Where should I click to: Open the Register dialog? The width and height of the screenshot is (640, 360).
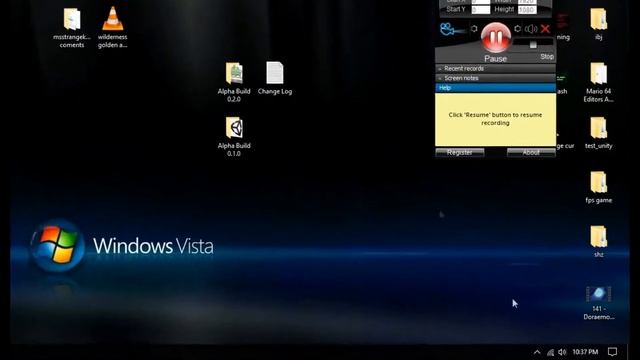coord(460,152)
